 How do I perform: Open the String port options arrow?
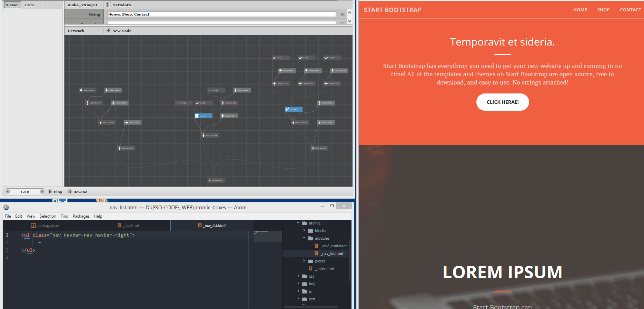point(342,14)
